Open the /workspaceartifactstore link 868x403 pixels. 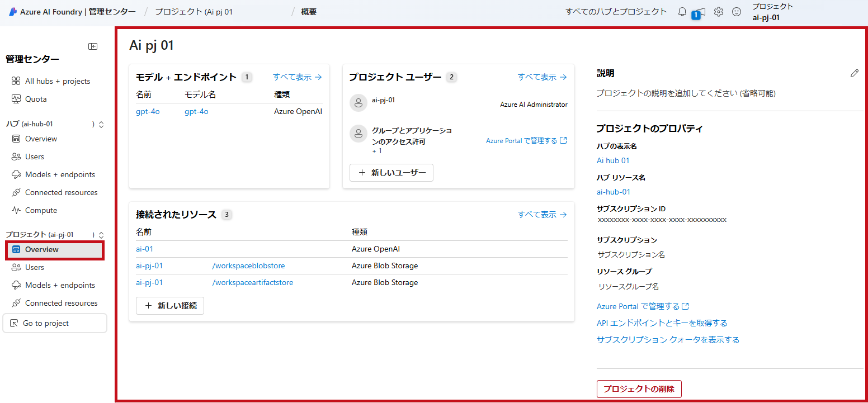pos(253,282)
